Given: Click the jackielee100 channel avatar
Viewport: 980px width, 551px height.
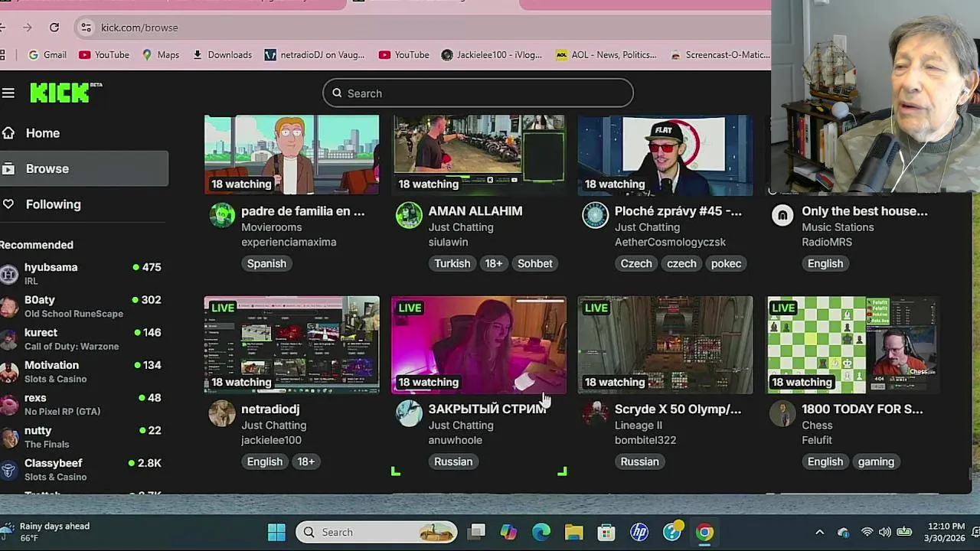Looking at the screenshot, I should [222, 413].
